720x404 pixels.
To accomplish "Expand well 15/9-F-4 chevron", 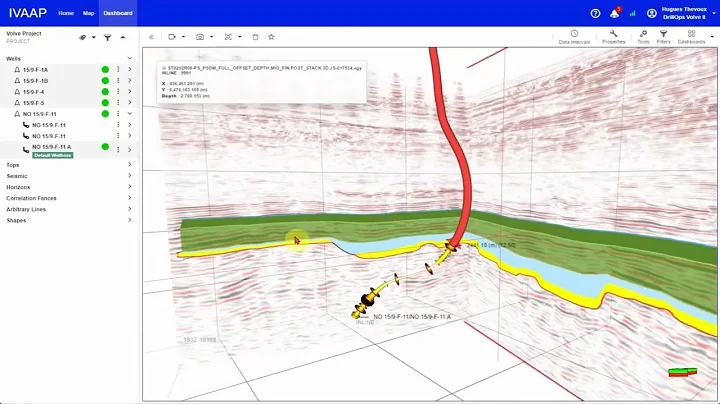I will tap(130, 91).
